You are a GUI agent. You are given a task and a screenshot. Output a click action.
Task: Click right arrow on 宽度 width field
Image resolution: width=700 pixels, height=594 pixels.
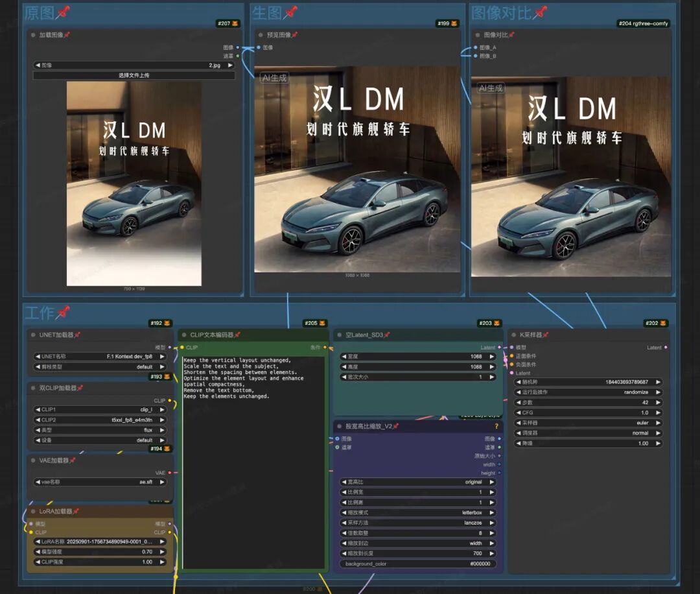point(492,357)
